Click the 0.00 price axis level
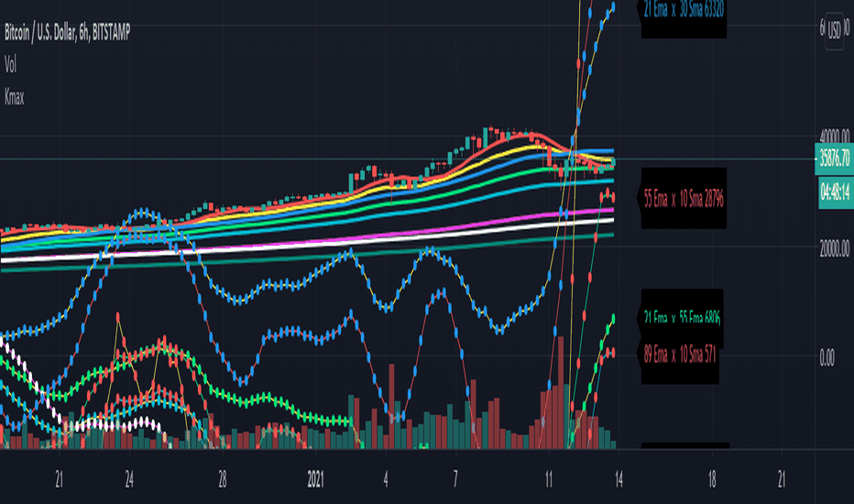 [x=827, y=358]
